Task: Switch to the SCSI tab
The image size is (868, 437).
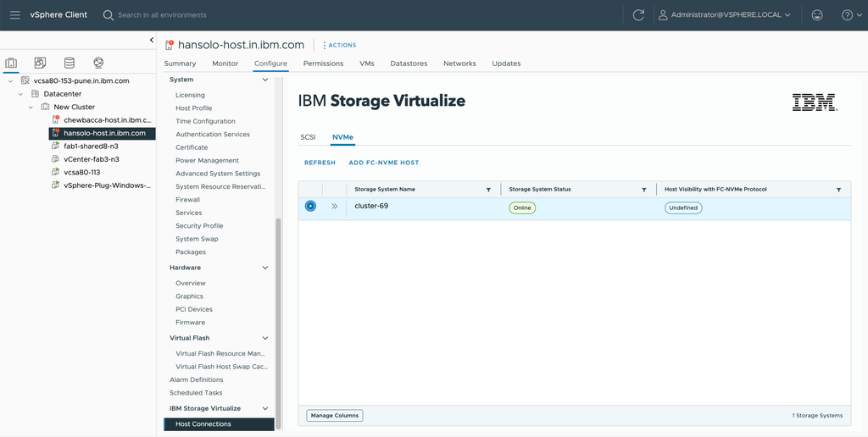Action: click(x=308, y=137)
